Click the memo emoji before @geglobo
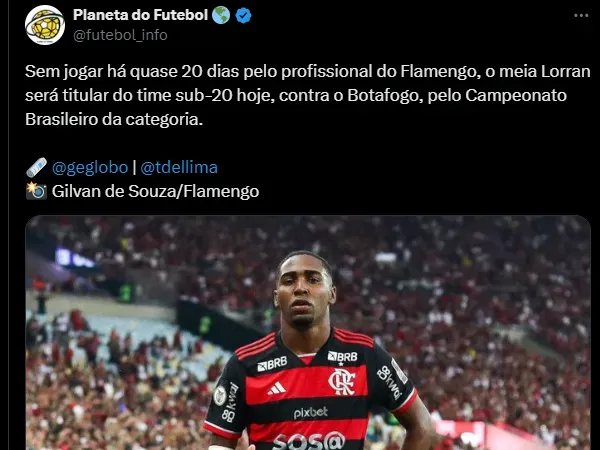The width and height of the screenshot is (600, 450). 36,168
